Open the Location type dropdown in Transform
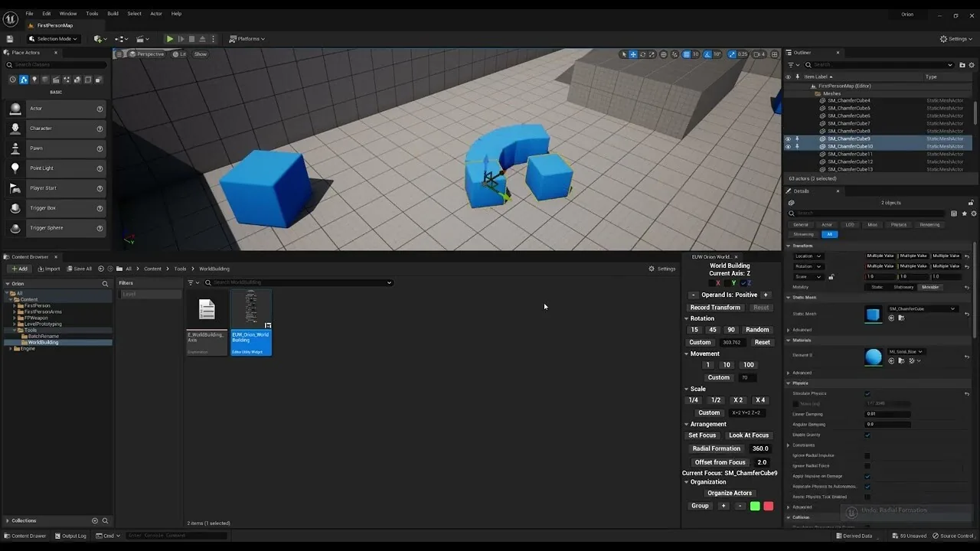This screenshot has width=980, height=551. 808,256
